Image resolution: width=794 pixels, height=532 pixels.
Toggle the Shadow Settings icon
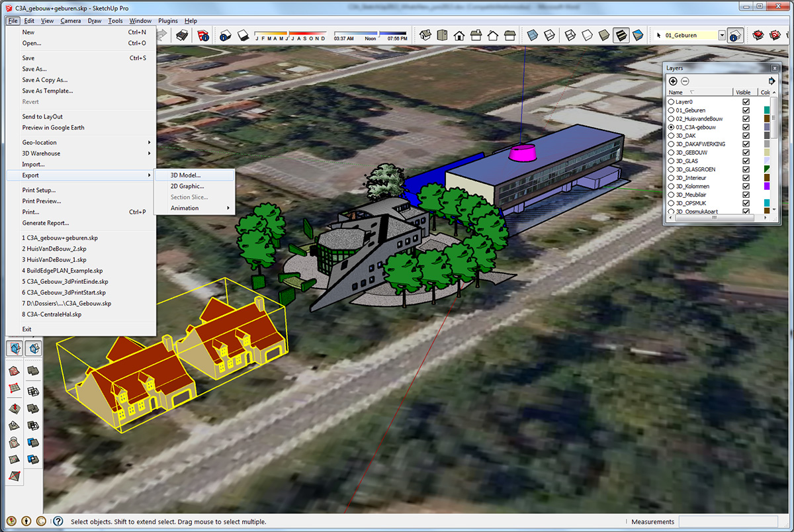point(226,35)
